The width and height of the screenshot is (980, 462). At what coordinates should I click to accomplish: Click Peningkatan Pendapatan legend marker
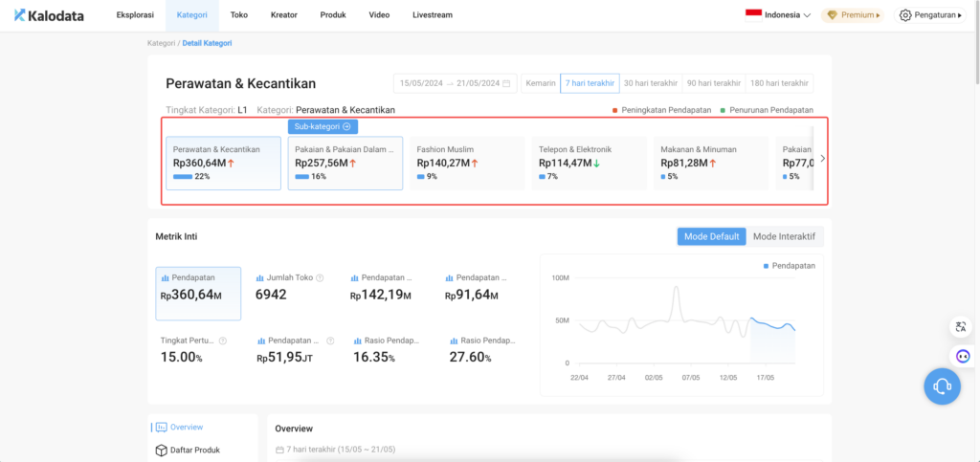point(615,110)
